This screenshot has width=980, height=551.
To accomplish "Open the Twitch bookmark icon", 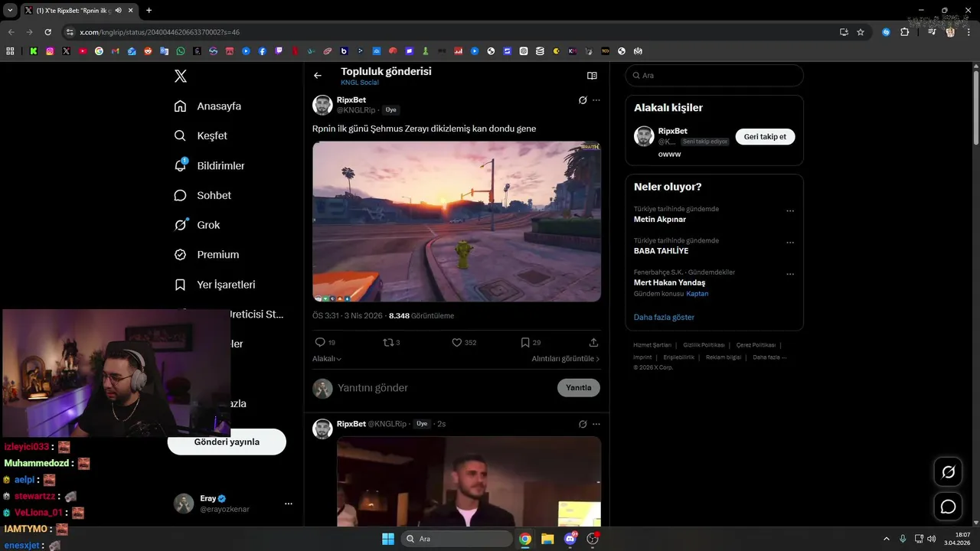I will [279, 51].
